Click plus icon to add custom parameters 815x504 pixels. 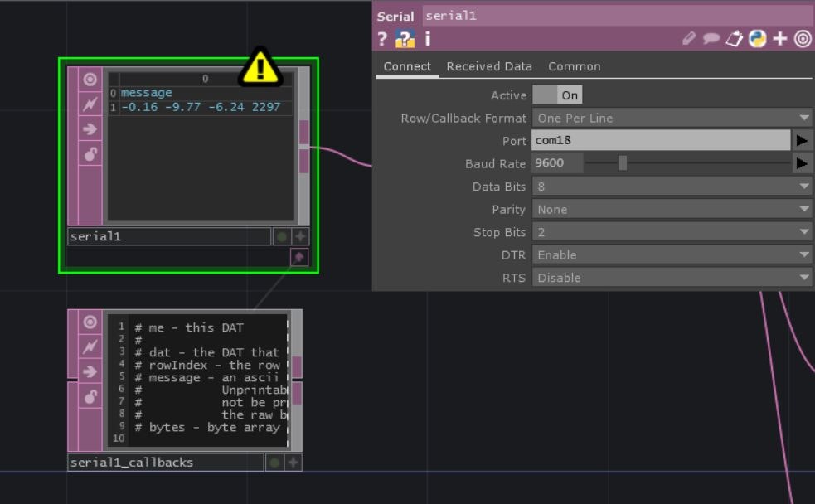pyautogui.click(x=780, y=38)
